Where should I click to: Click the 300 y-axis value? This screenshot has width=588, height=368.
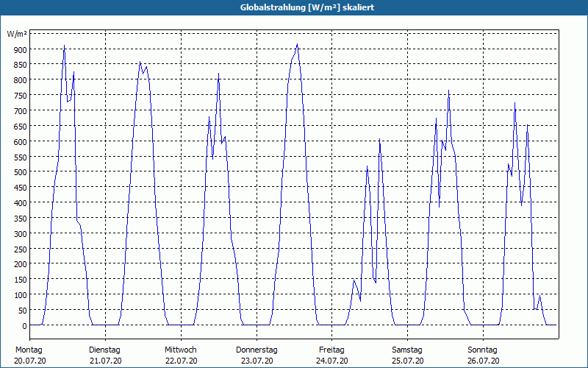click(20, 234)
